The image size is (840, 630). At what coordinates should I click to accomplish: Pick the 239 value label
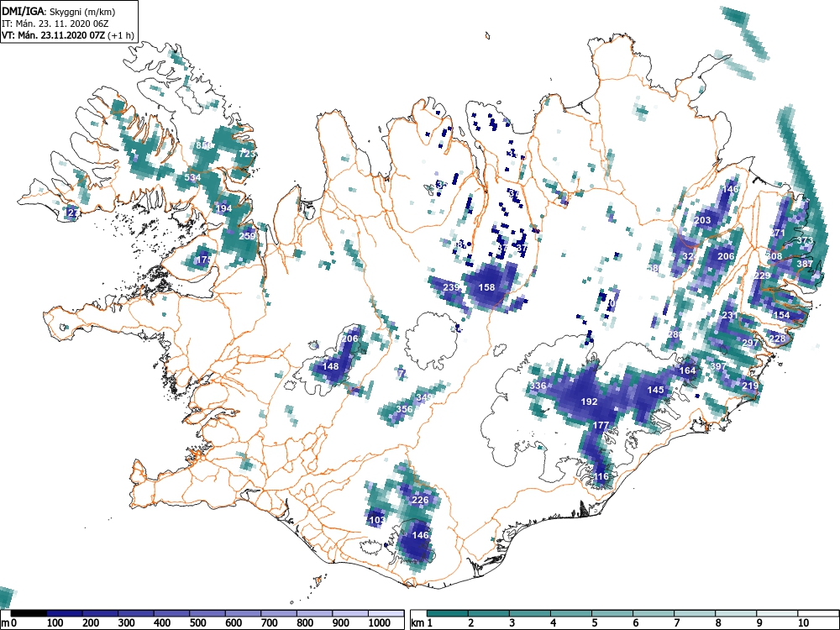tap(452, 287)
